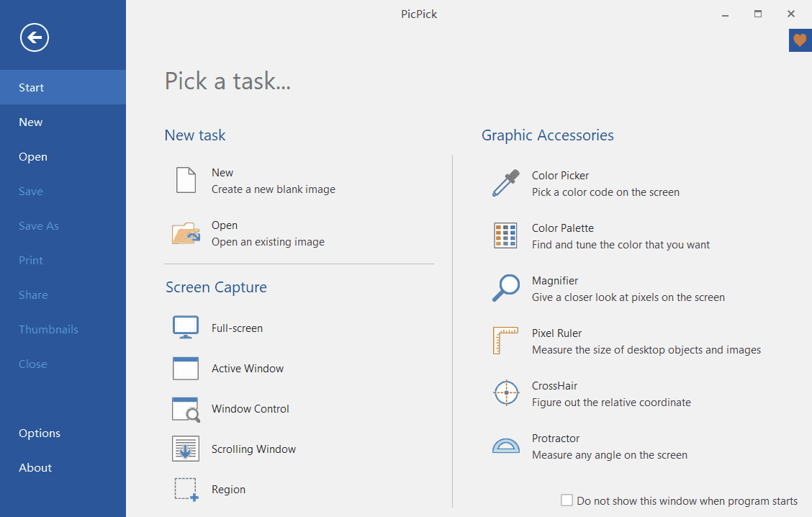This screenshot has width=812, height=517.
Task: Click the folder Open icon
Action: click(x=186, y=233)
